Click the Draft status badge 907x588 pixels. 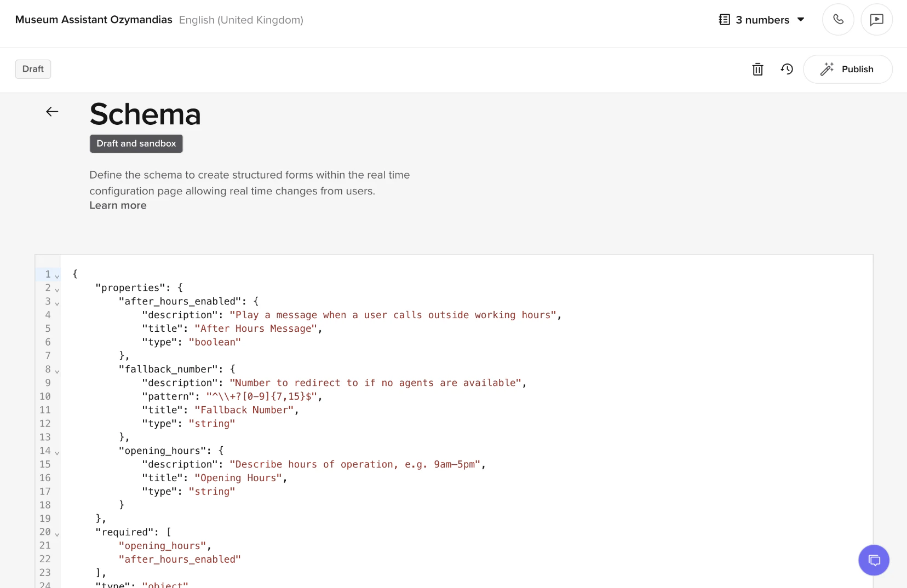[x=32, y=69]
